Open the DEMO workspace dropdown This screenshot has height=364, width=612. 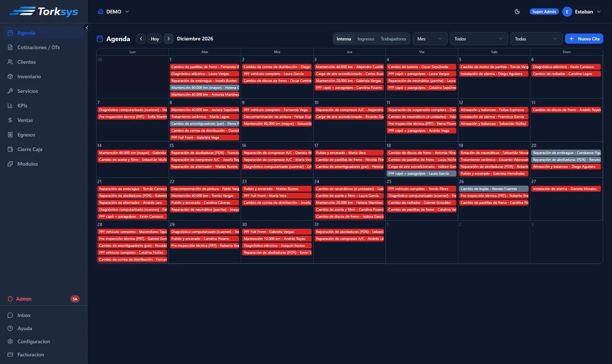coord(113,12)
